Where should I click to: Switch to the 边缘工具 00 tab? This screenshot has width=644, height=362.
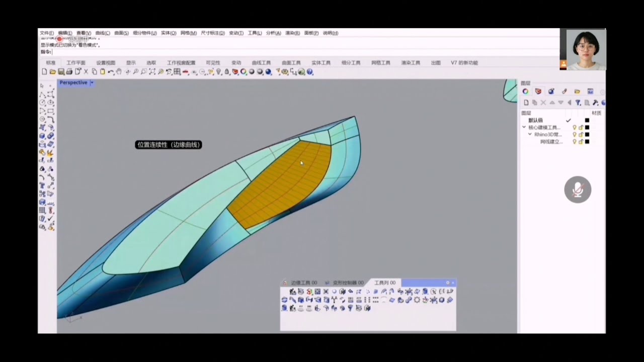click(303, 283)
